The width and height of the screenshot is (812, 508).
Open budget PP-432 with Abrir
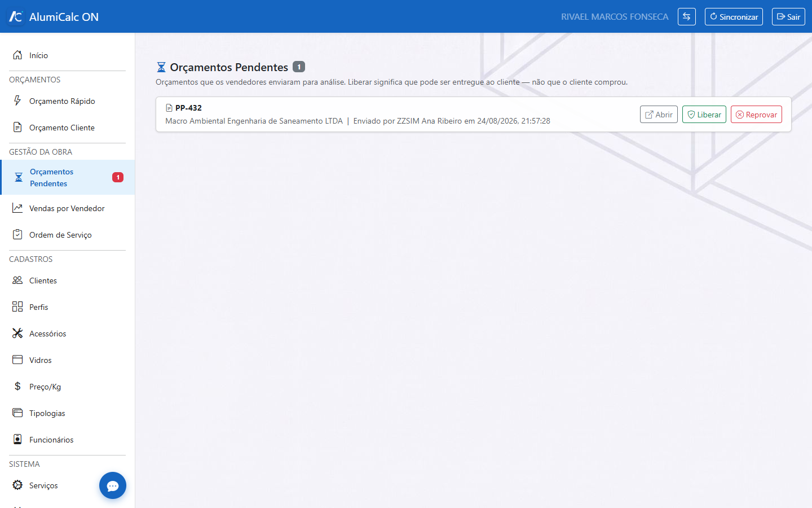point(659,115)
